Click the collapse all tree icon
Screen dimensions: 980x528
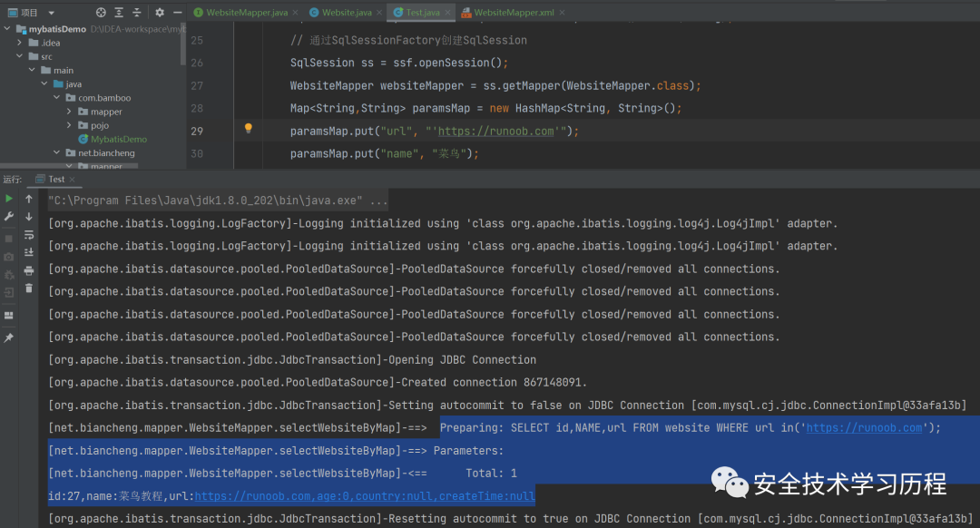[137, 12]
